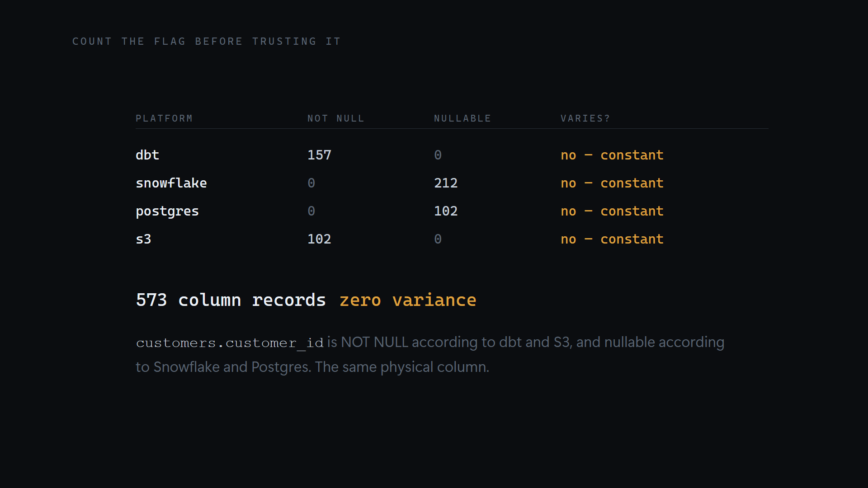Click the 102 NOT NULL count for s3

pos(319,239)
